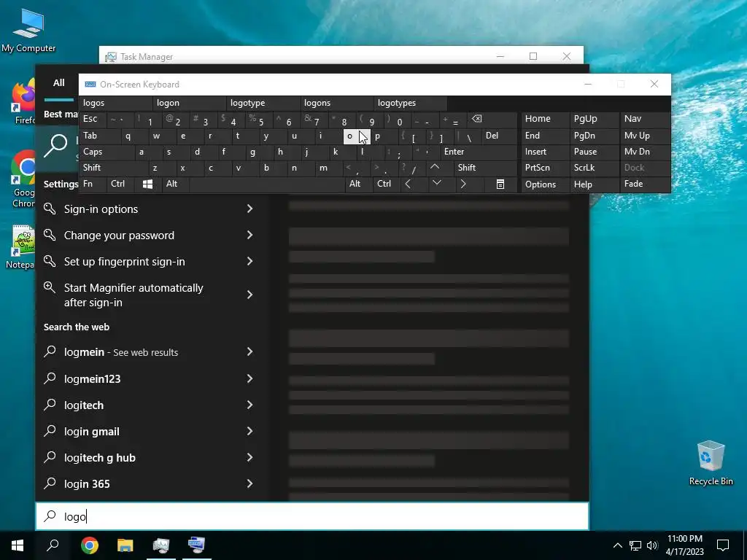The width and height of the screenshot is (747, 560).
Task: Select the All search filter tab
Action: [x=58, y=83]
